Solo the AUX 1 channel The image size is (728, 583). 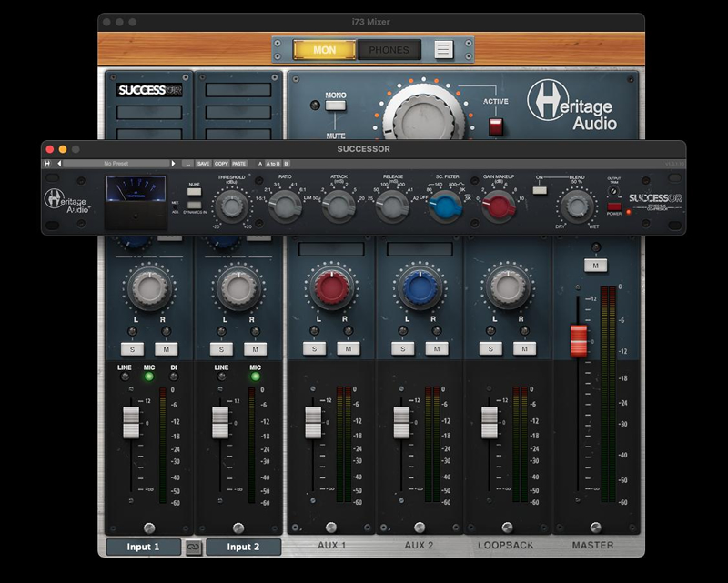point(314,348)
